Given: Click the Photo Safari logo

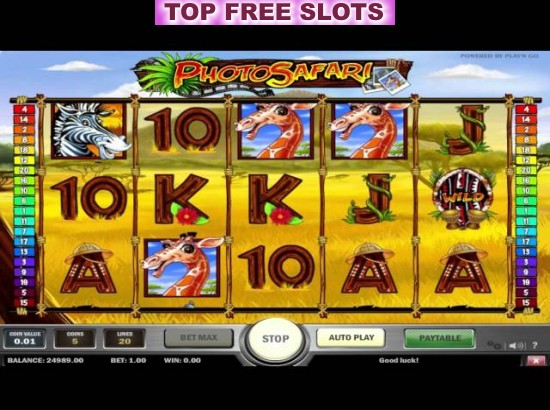Looking at the screenshot, I should click(x=273, y=74).
